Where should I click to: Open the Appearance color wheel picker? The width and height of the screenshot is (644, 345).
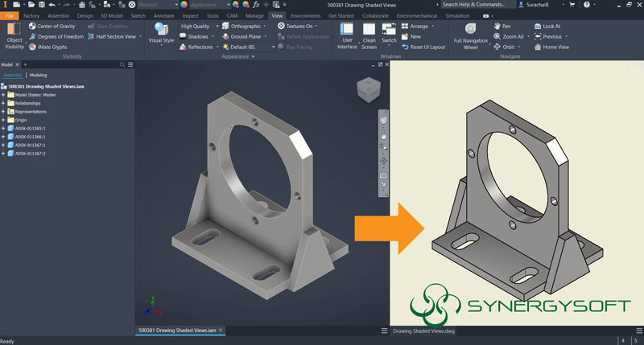184,5
